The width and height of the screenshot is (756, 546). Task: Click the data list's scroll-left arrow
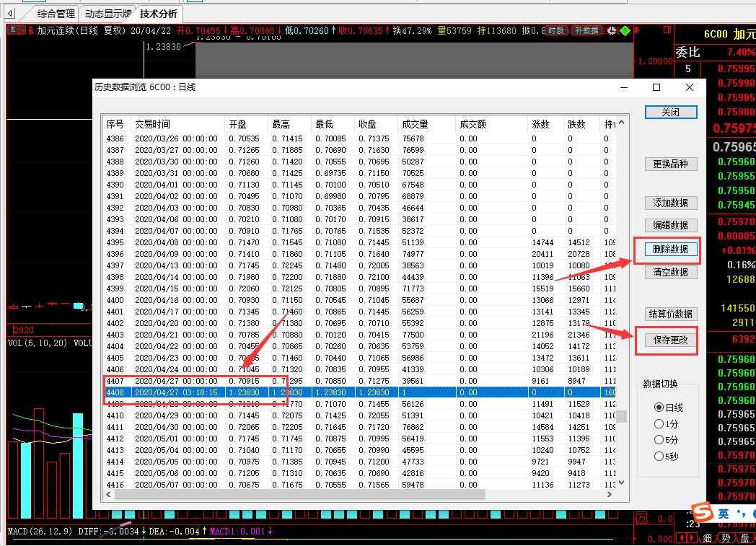pyautogui.click(x=108, y=495)
